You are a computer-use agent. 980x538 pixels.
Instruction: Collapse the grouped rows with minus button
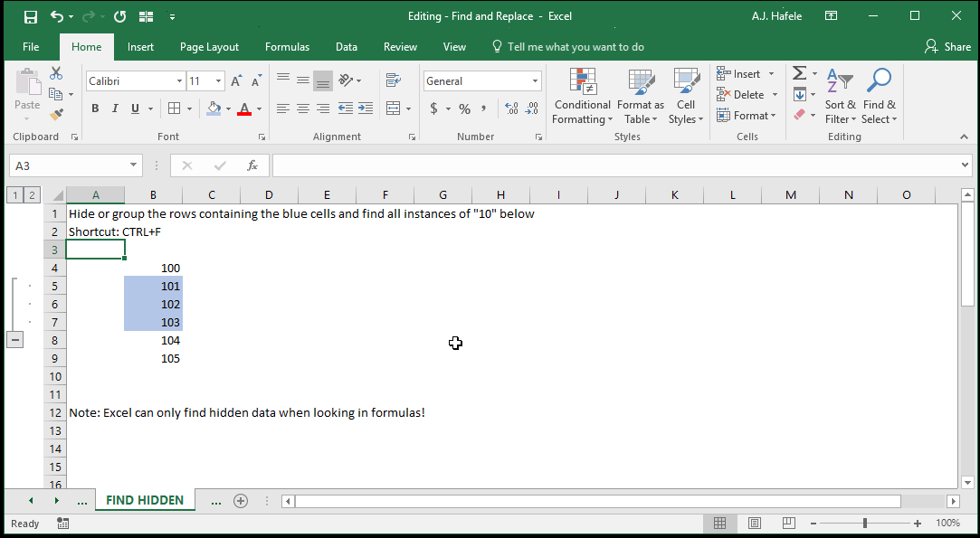click(x=15, y=340)
